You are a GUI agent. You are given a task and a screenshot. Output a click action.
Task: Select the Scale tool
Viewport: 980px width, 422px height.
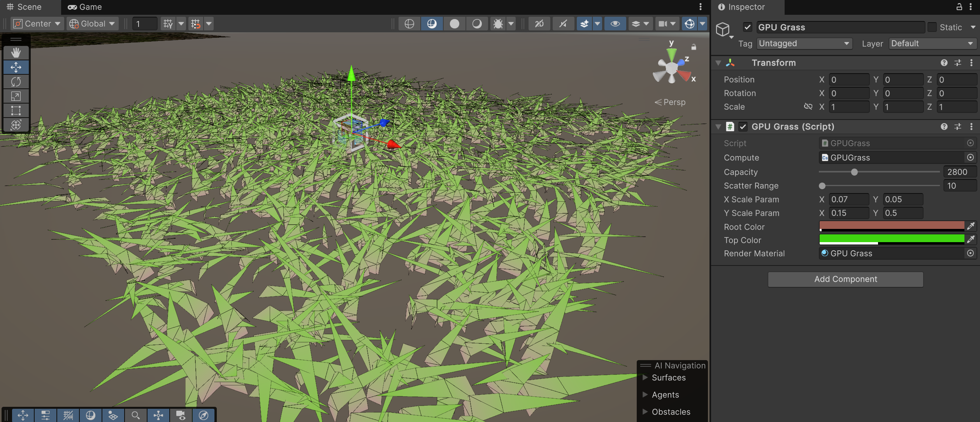pos(16,96)
